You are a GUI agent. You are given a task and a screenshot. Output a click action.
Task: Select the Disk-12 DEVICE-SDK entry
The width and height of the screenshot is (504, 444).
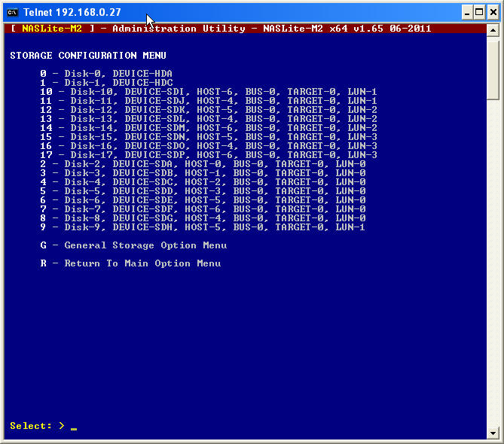(x=208, y=109)
